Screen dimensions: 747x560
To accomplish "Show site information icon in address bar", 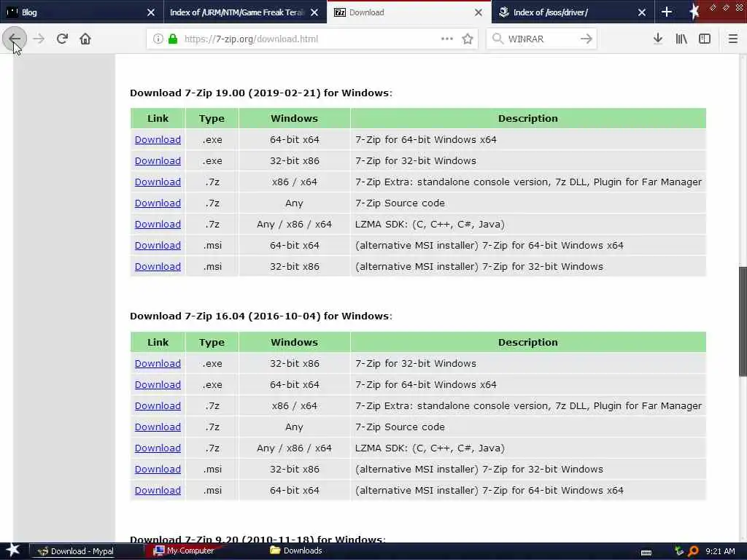I will click(158, 39).
